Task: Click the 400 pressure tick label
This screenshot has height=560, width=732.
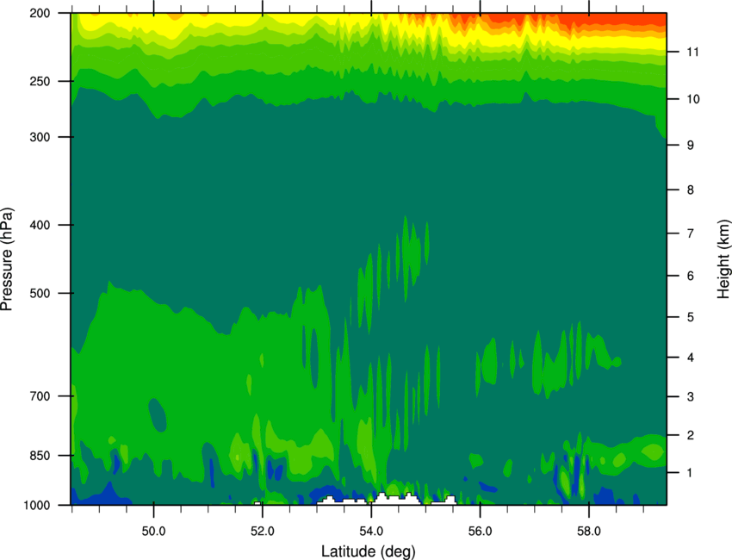Action: pyautogui.click(x=40, y=225)
